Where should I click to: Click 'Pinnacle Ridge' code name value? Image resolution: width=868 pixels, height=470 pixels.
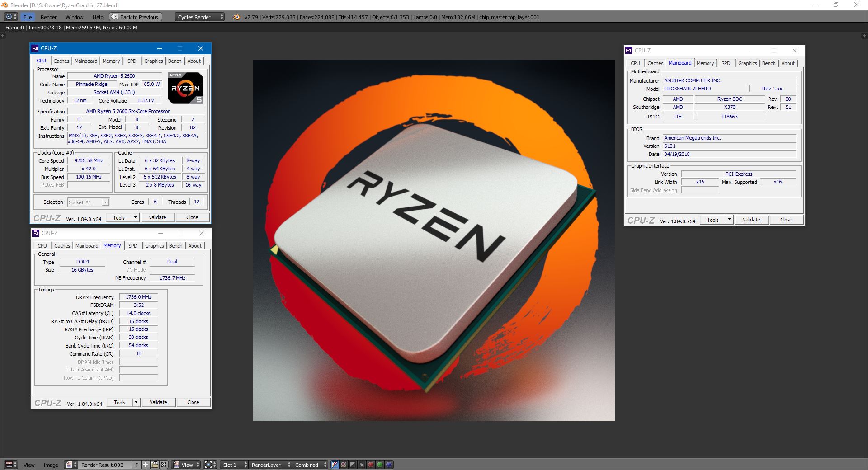[91, 84]
